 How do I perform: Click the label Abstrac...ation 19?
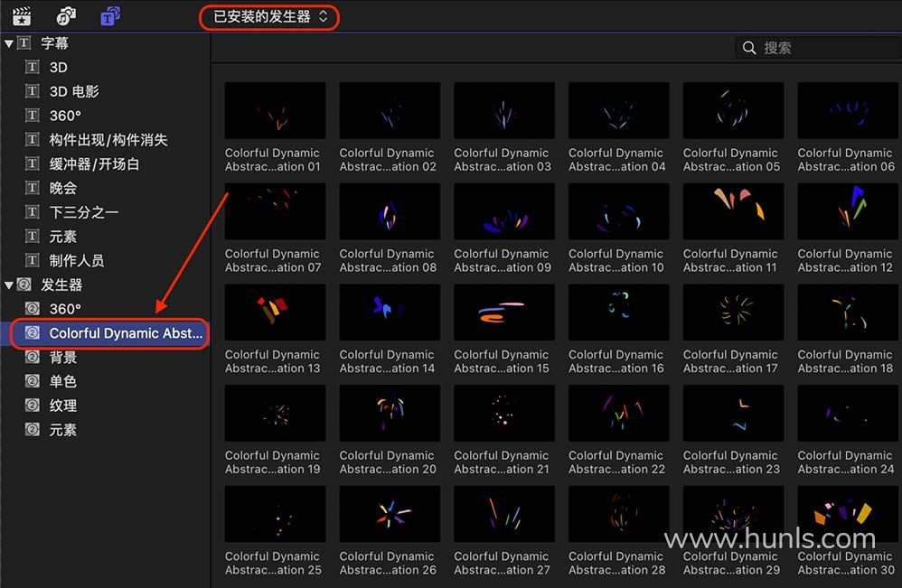273,469
